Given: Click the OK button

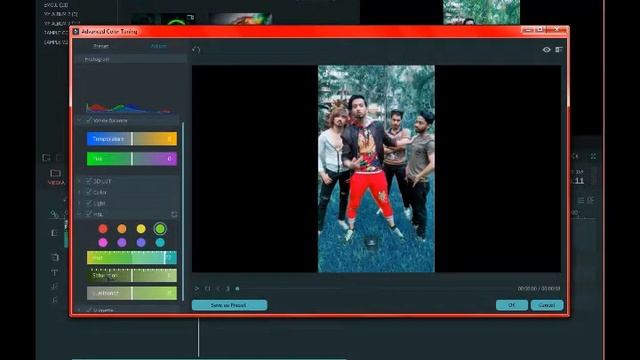Looking at the screenshot, I should pyautogui.click(x=512, y=305).
